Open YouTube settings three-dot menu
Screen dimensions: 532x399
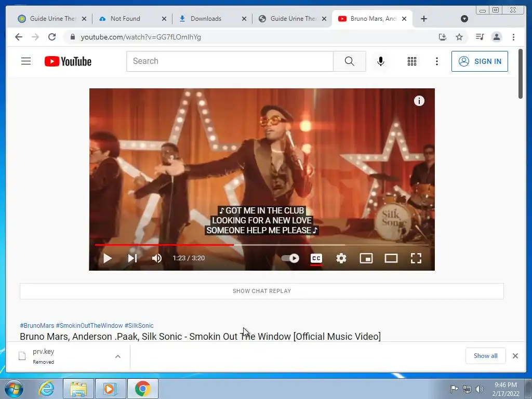point(436,61)
